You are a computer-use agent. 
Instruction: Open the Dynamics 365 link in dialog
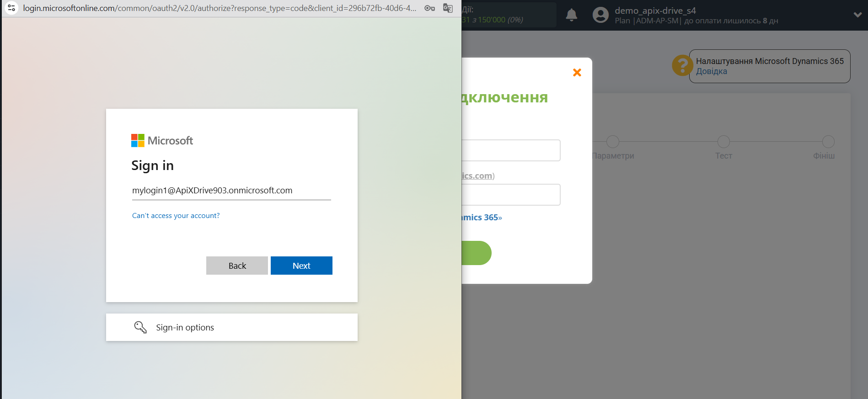click(x=482, y=218)
